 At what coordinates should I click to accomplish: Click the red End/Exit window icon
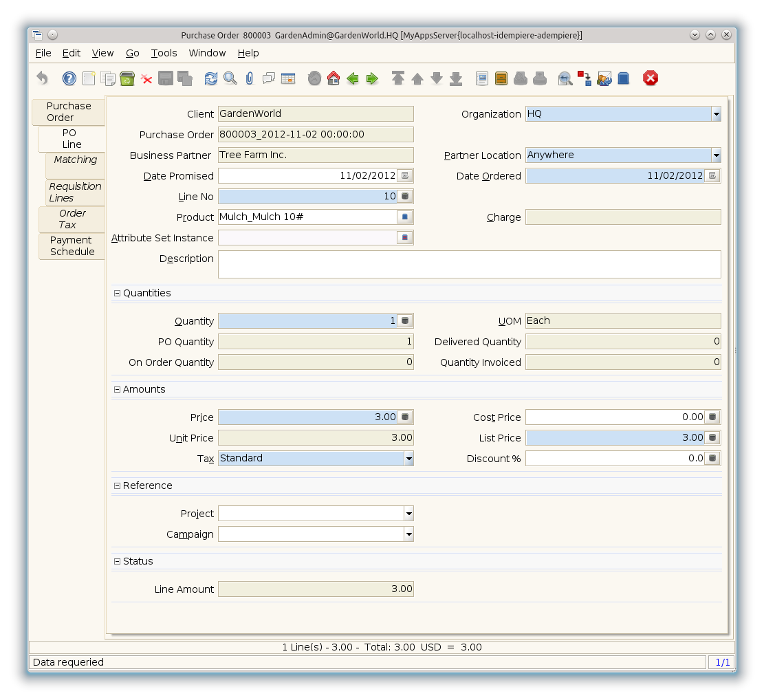pyautogui.click(x=651, y=78)
